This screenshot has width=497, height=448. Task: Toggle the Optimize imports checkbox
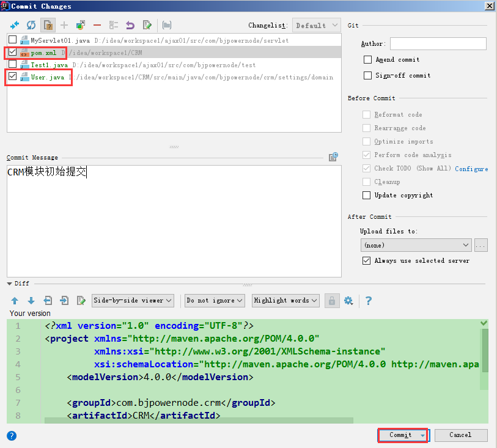point(366,141)
